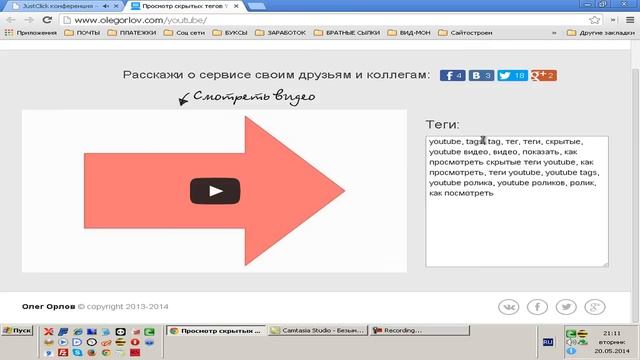
Task: Open the clock quick launch icon
Action: point(92,342)
